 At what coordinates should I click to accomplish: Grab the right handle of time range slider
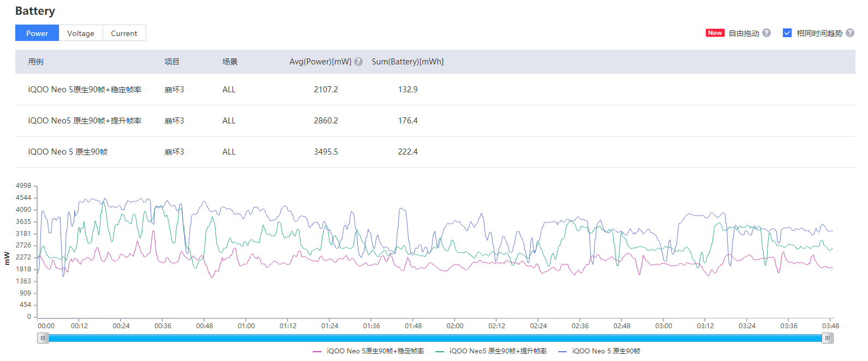pos(828,338)
